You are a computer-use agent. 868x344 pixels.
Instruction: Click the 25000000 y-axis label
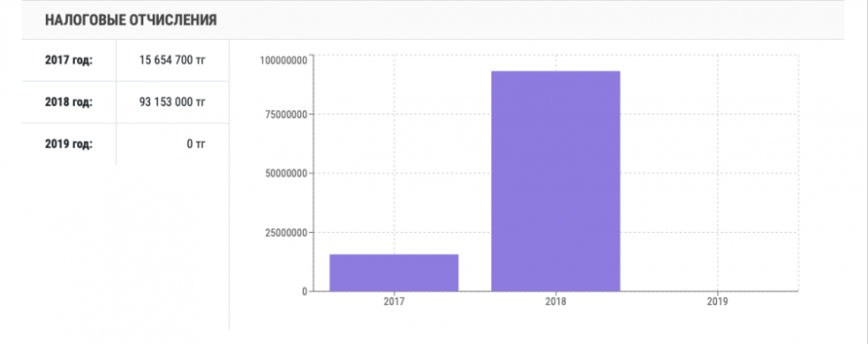click(286, 232)
